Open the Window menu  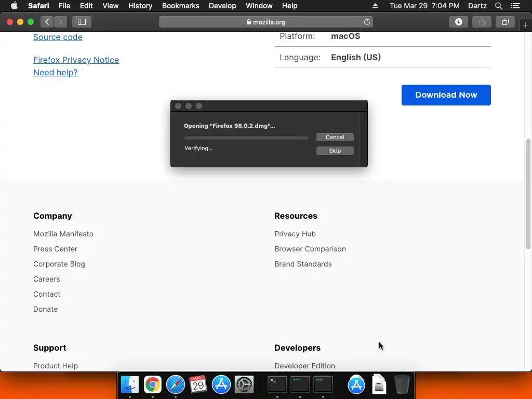pyautogui.click(x=259, y=6)
